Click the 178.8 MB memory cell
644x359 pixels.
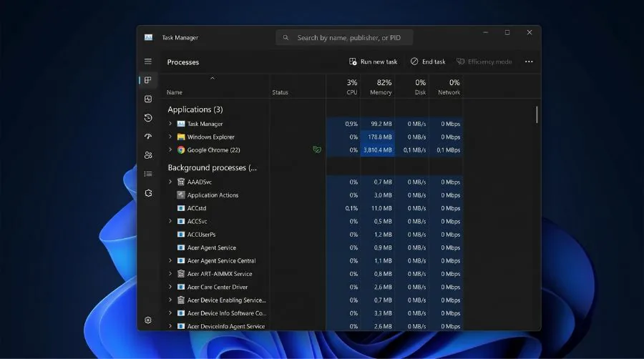(x=377, y=137)
